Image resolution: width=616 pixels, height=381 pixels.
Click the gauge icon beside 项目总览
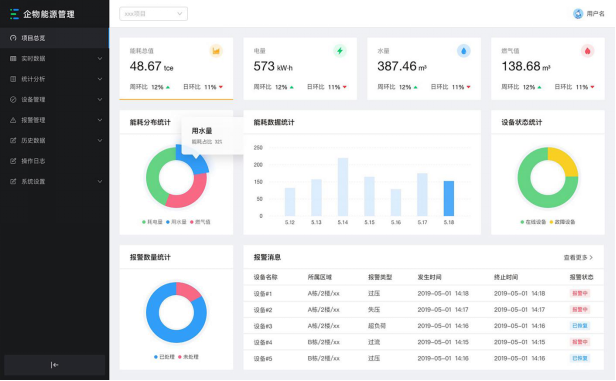13,38
